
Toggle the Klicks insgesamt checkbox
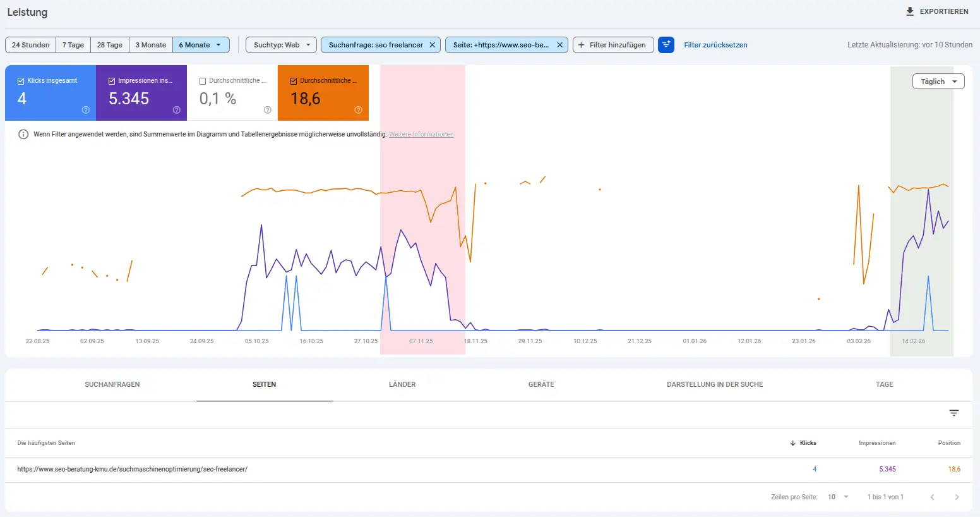pyautogui.click(x=21, y=81)
